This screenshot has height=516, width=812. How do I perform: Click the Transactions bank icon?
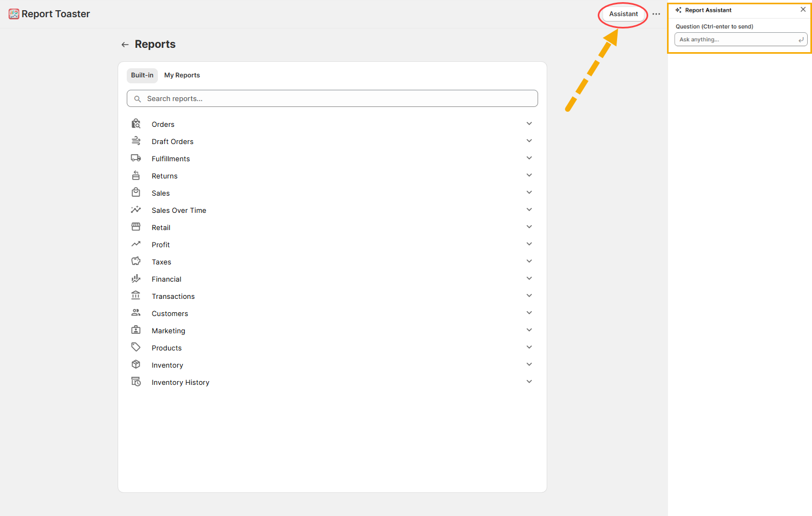click(136, 296)
